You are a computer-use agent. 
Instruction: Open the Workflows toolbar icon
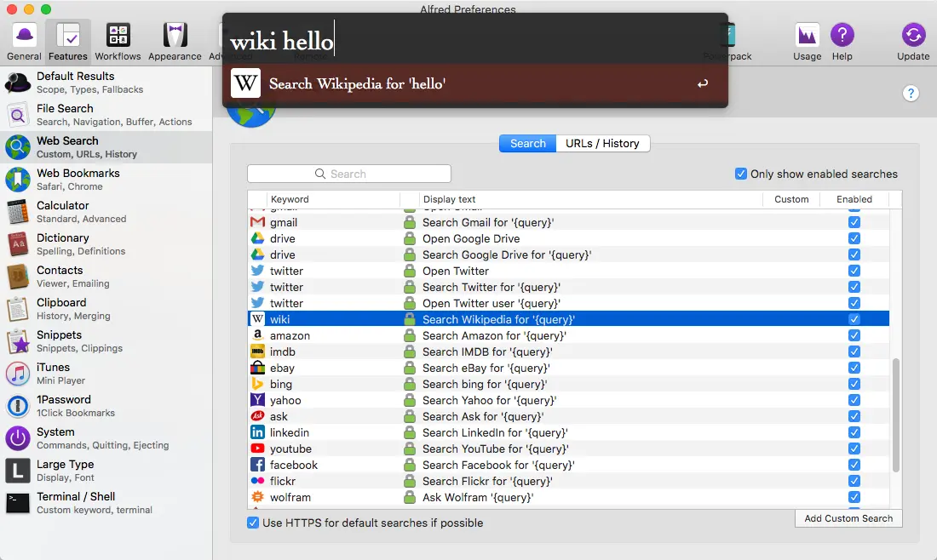(118, 41)
